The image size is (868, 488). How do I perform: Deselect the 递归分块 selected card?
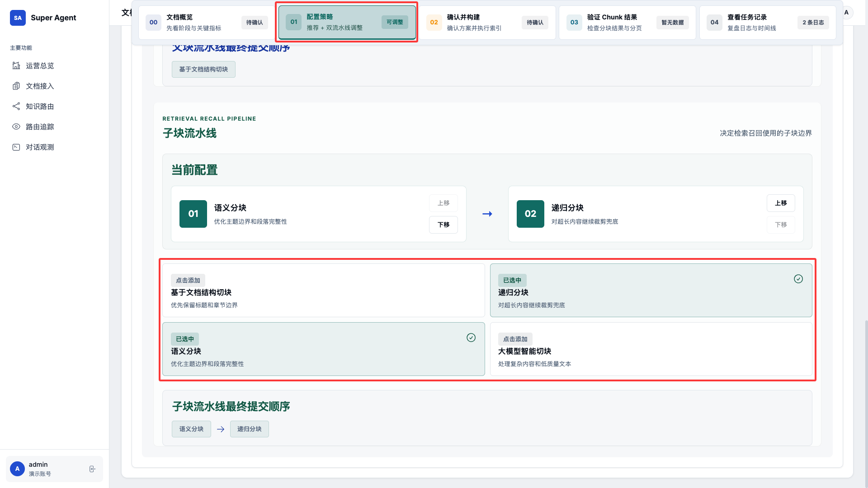[651, 291]
